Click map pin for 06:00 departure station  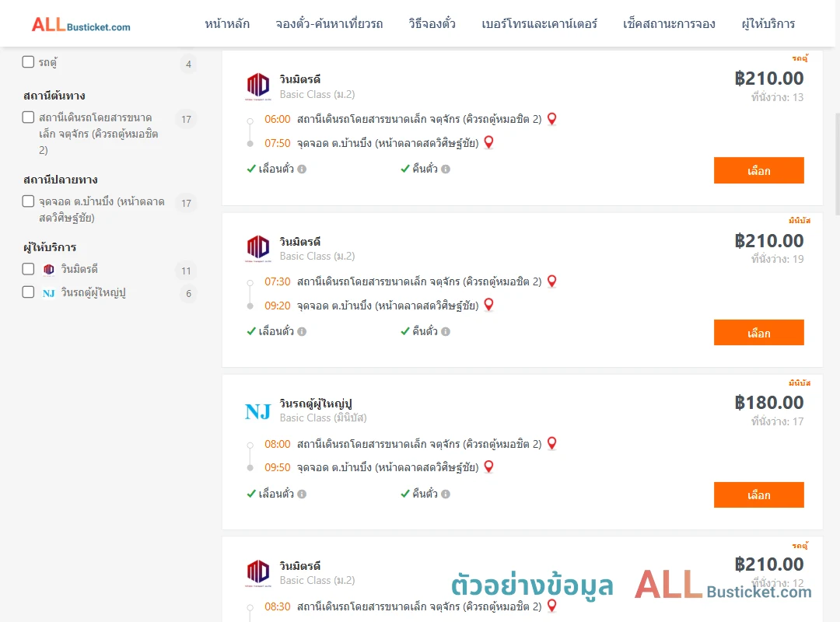coord(551,119)
